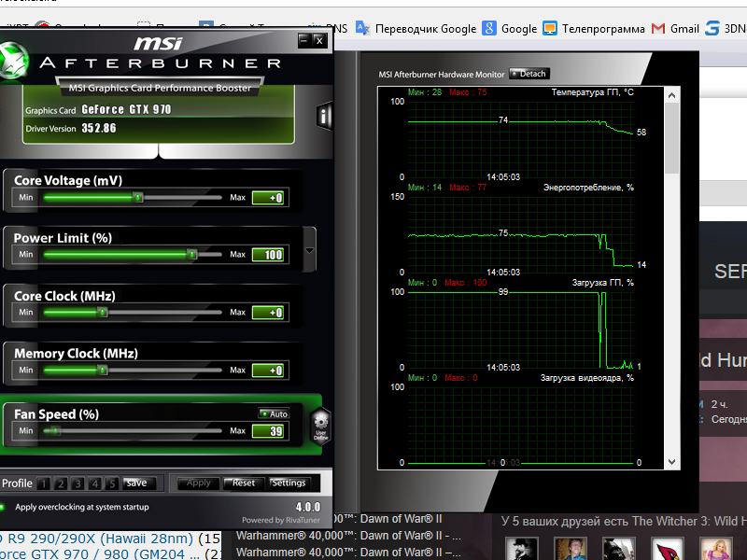Select profile slot 5

click(112, 483)
